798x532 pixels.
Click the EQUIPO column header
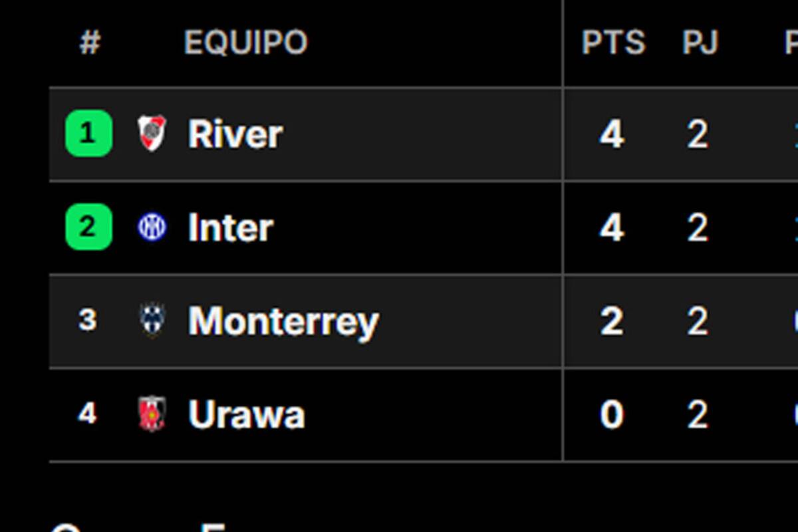[246, 42]
